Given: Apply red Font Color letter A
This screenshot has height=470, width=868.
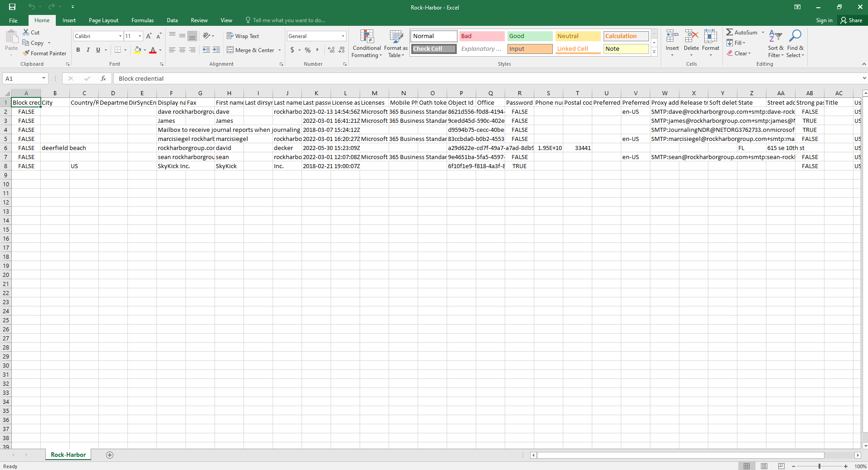Looking at the screenshot, I should (x=153, y=50).
